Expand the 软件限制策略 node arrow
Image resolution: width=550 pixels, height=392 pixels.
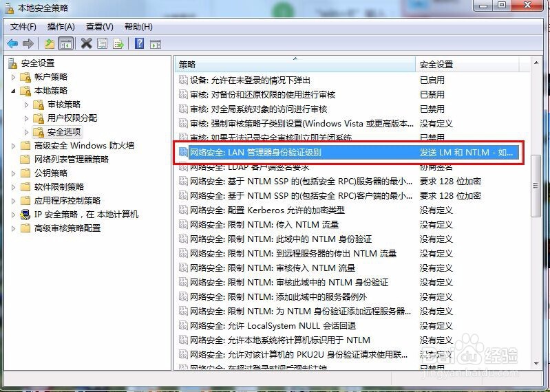tap(13, 187)
